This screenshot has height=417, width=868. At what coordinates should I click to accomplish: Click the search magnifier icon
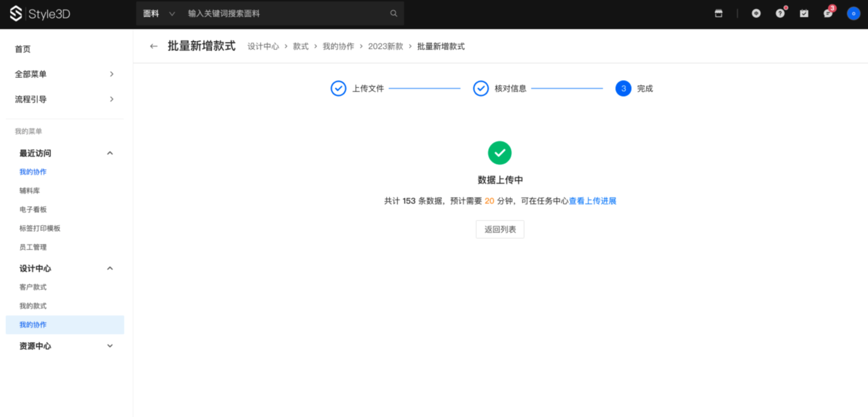coord(393,14)
